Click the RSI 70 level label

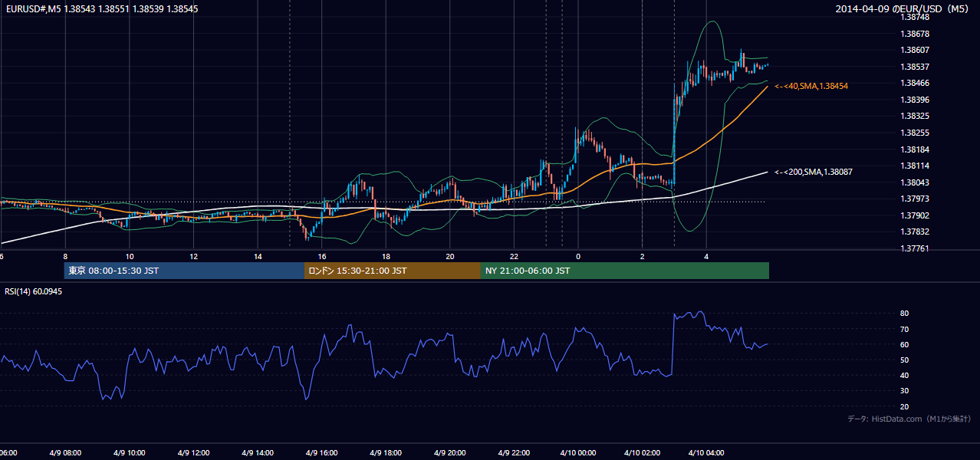905,329
